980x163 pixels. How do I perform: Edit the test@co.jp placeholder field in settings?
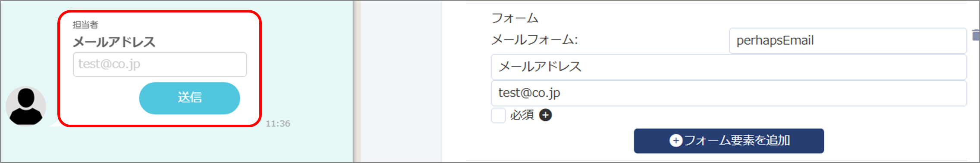(x=729, y=93)
